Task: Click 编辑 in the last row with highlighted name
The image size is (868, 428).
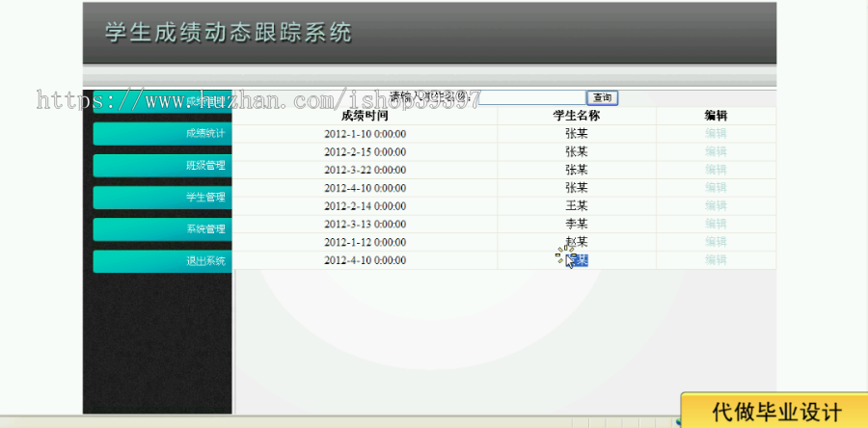Action: point(716,260)
